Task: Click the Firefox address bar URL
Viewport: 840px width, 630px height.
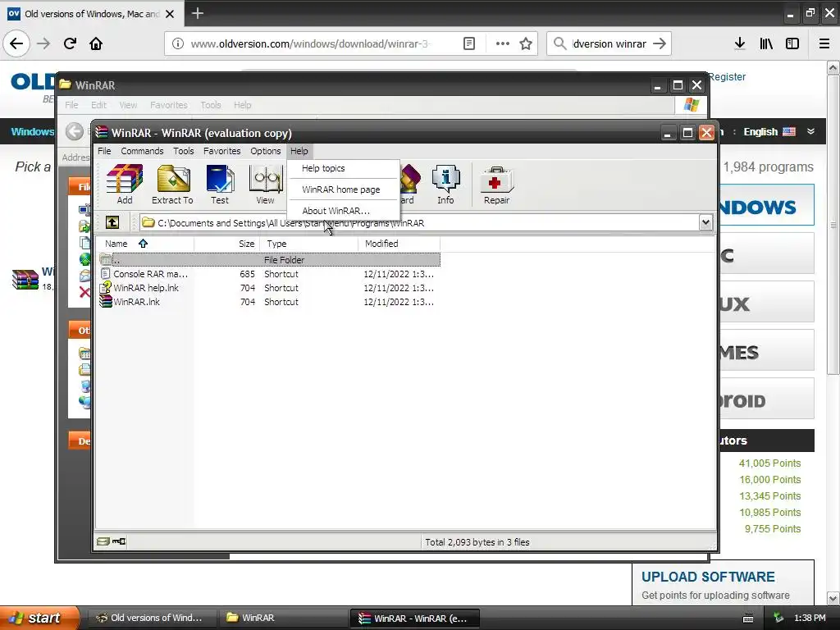Action: pos(310,43)
